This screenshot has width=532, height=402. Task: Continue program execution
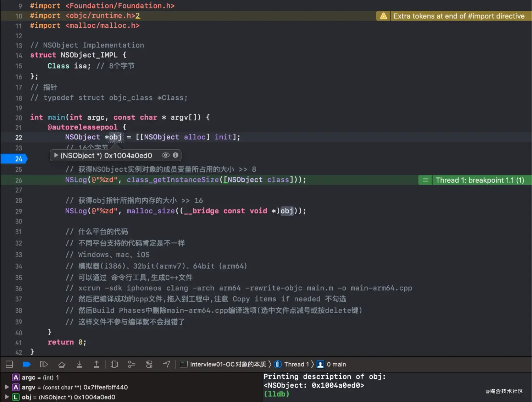(44, 364)
